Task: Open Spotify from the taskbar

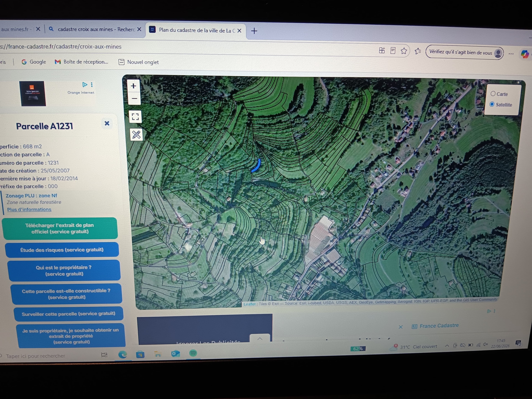Action: (193, 353)
